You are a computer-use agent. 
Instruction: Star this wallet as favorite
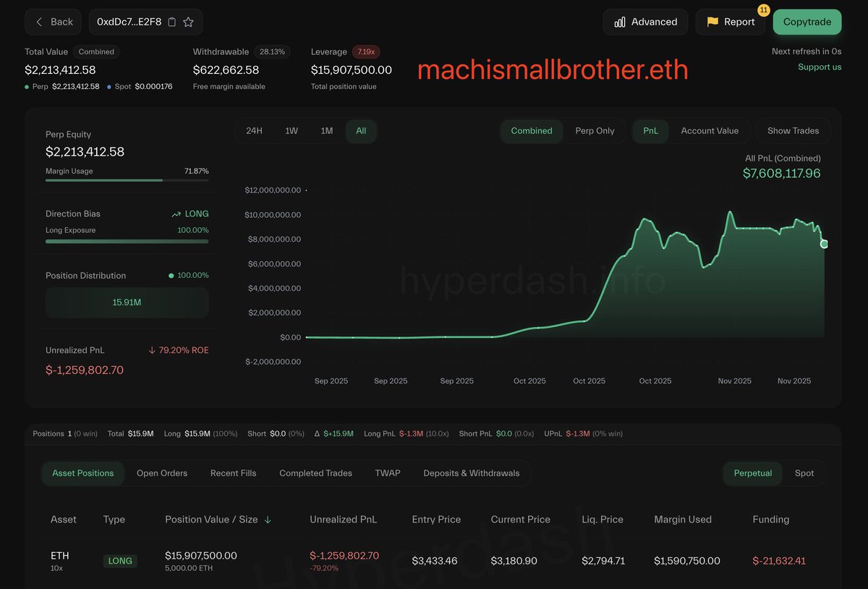[x=188, y=22]
